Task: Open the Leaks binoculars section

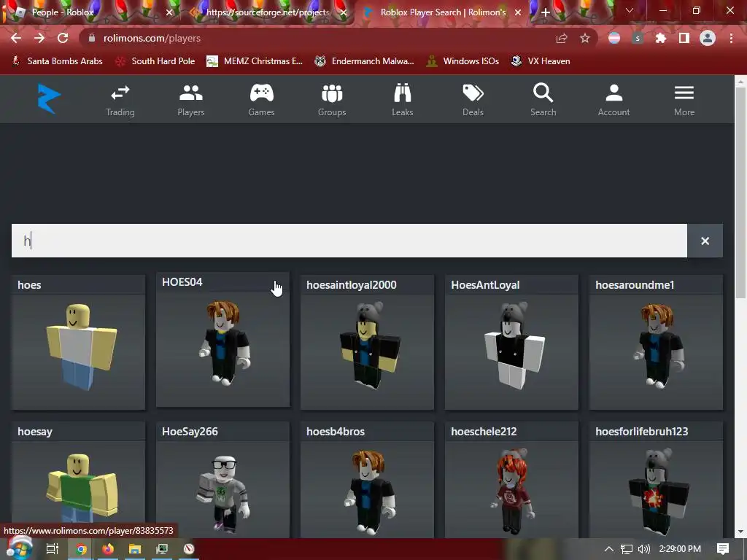Action: [402, 101]
